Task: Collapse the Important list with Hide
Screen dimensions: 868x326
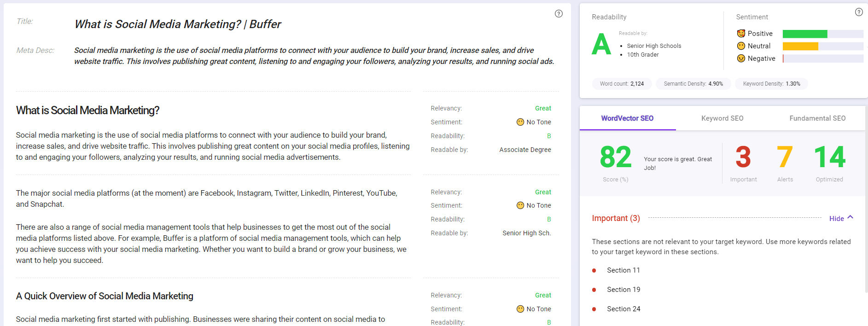Action: coord(836,219)
